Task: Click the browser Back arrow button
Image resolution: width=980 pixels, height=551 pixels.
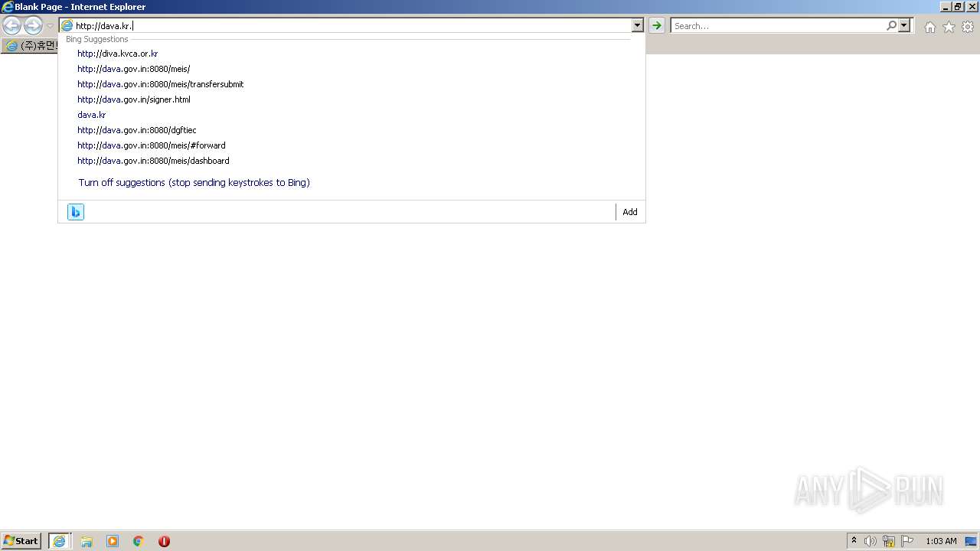Action: click(11, 26)
